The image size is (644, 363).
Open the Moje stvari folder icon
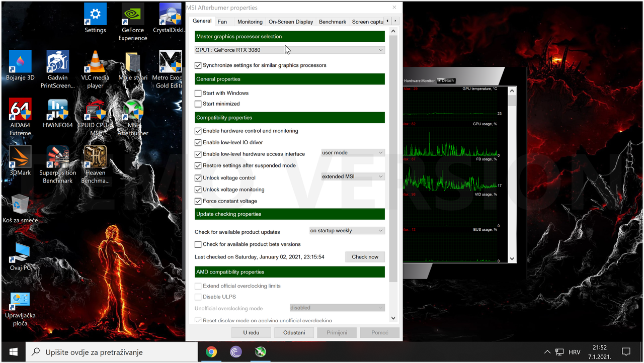click(x=133, y=66)
